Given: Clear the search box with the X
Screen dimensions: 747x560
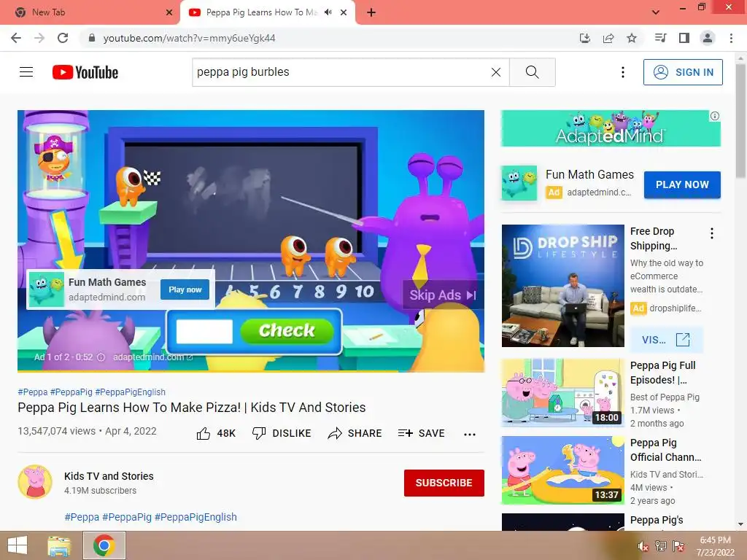Looking at the screenshot, I should click(496, 72).
